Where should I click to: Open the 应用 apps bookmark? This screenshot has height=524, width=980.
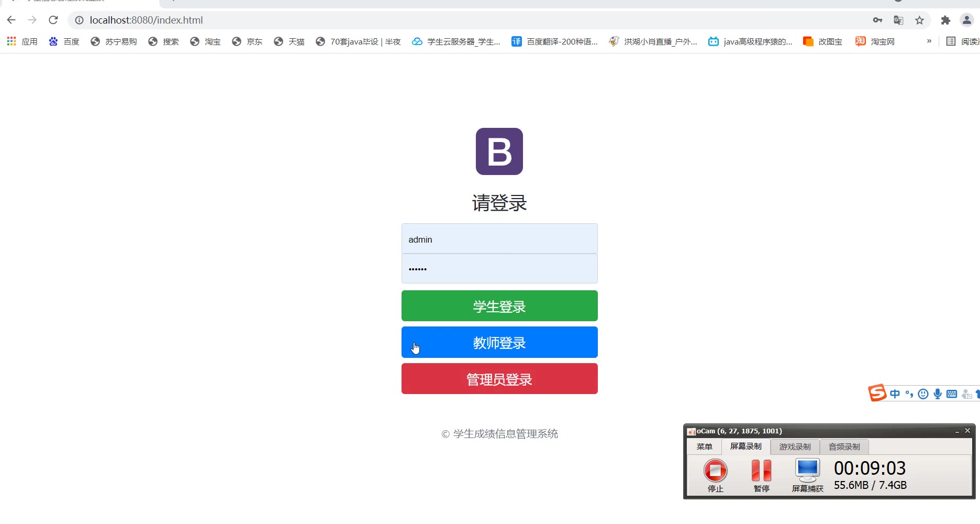click(22, 41)
